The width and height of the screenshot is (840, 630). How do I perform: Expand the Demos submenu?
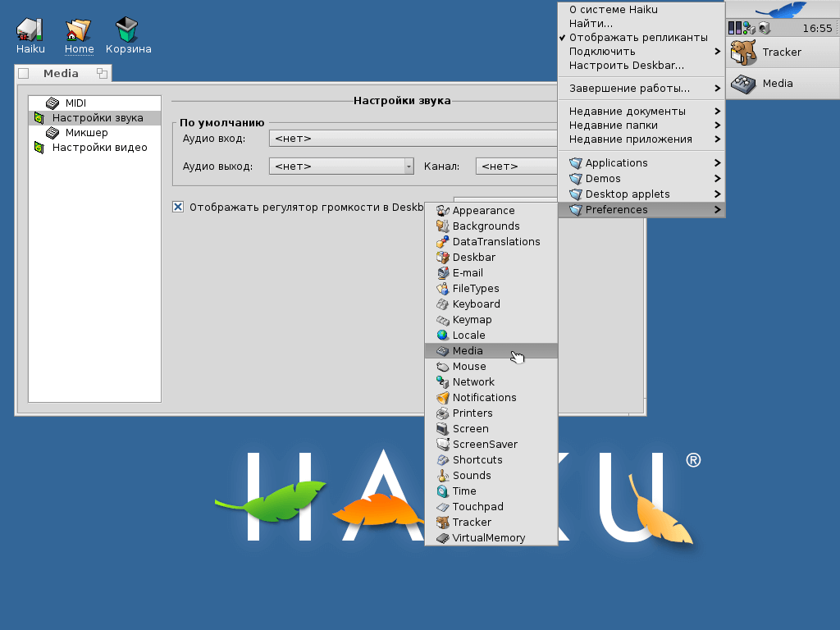click(x=641, y=178)
